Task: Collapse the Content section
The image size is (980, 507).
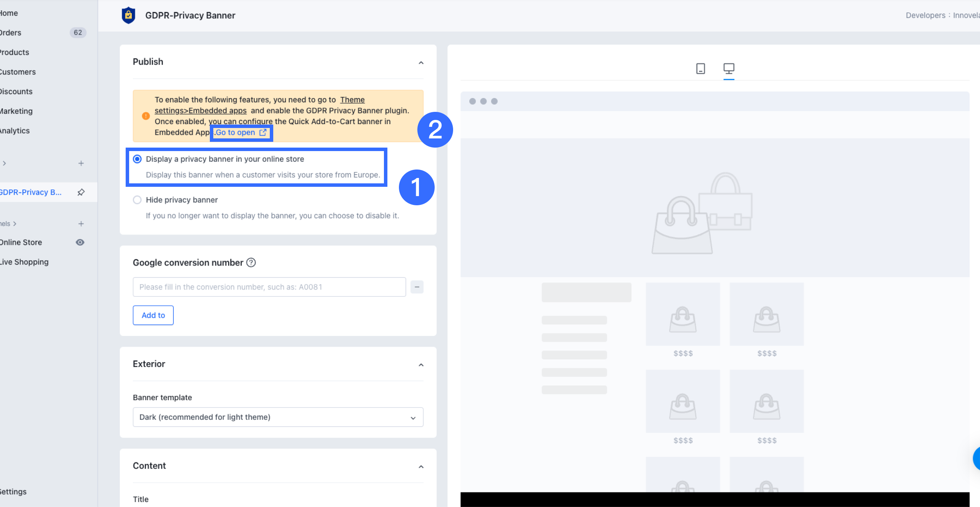Action: (421, 467)
